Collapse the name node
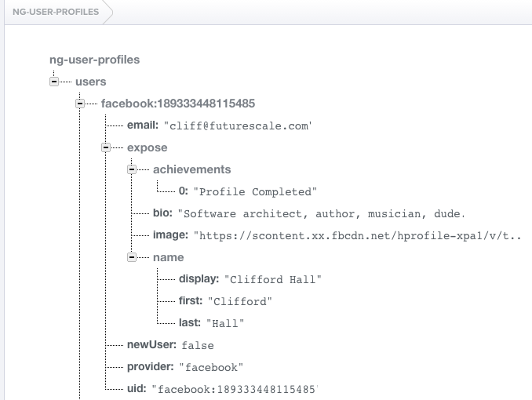The image size is (532, 400). click(x=132, y=257)
